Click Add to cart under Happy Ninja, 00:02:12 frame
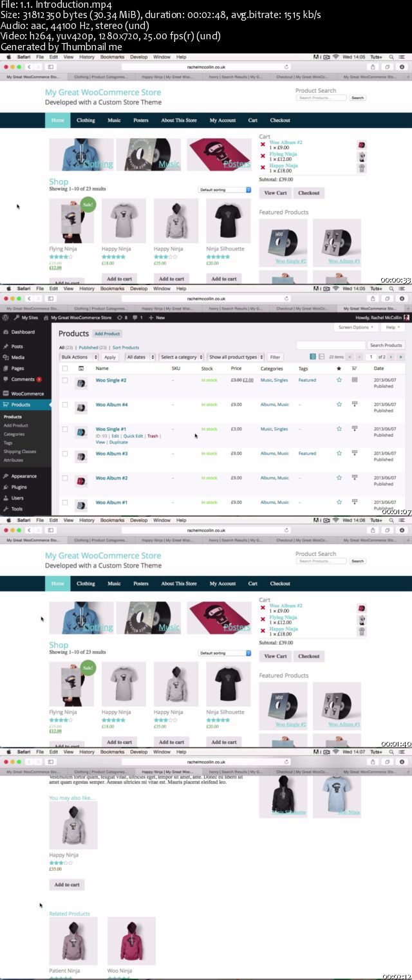 click(67, 885)
